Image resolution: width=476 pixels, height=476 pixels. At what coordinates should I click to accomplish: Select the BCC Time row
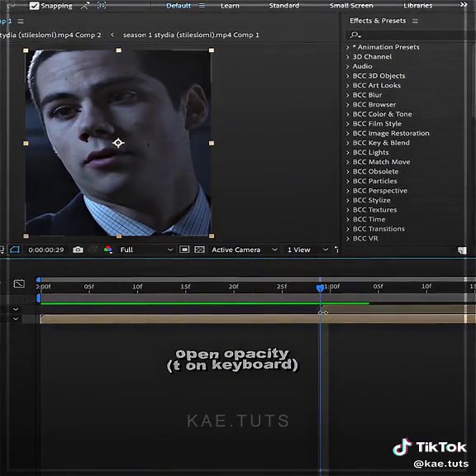click(x=366, y=219)
